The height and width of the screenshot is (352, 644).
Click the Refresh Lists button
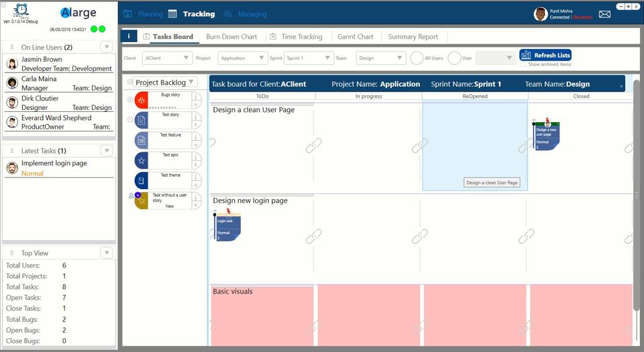point(545,55)
